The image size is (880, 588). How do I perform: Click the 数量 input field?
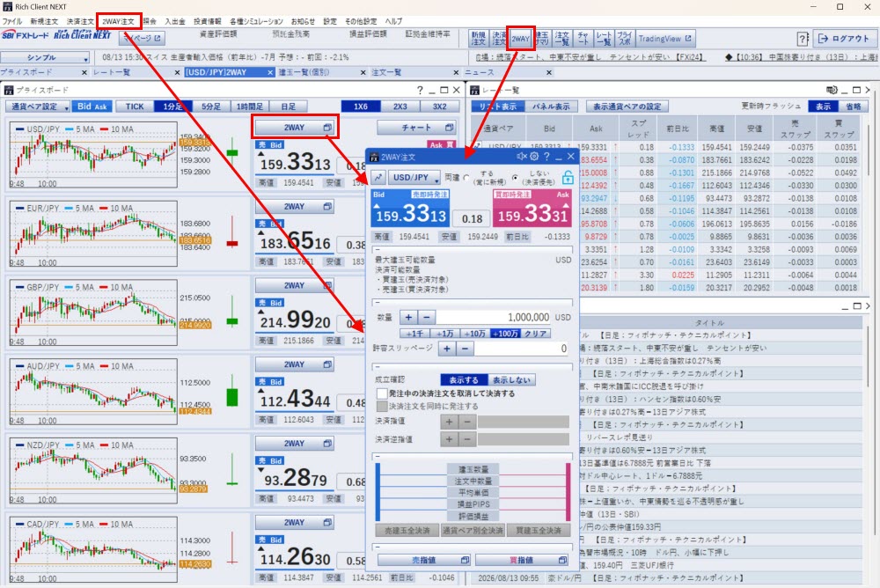point(494,317)
